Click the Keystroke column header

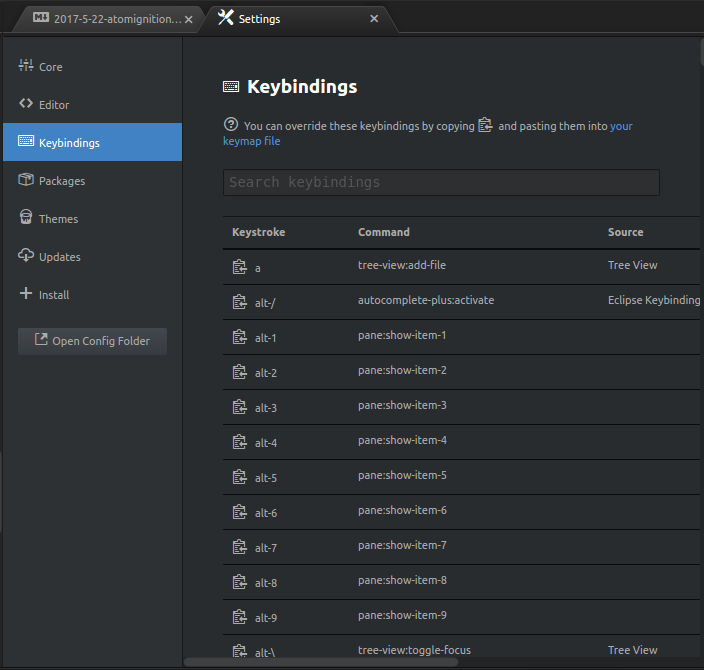click(x=259, y=232)
